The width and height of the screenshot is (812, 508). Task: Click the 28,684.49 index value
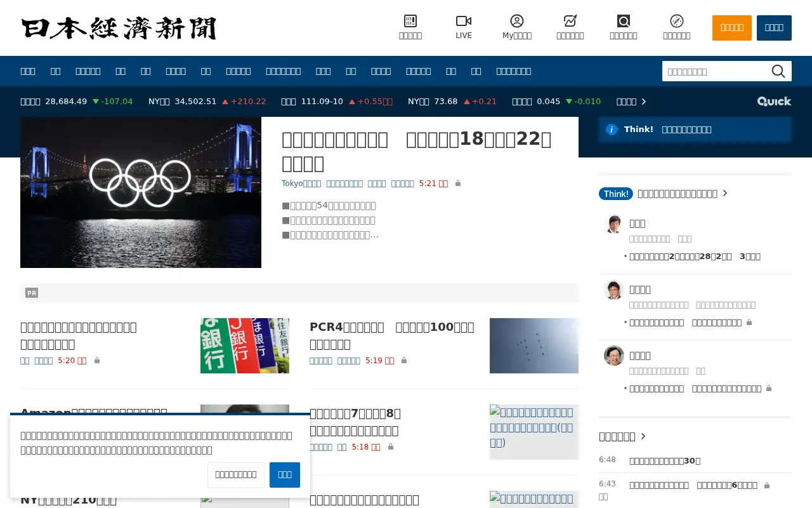(x=66, y=102)
